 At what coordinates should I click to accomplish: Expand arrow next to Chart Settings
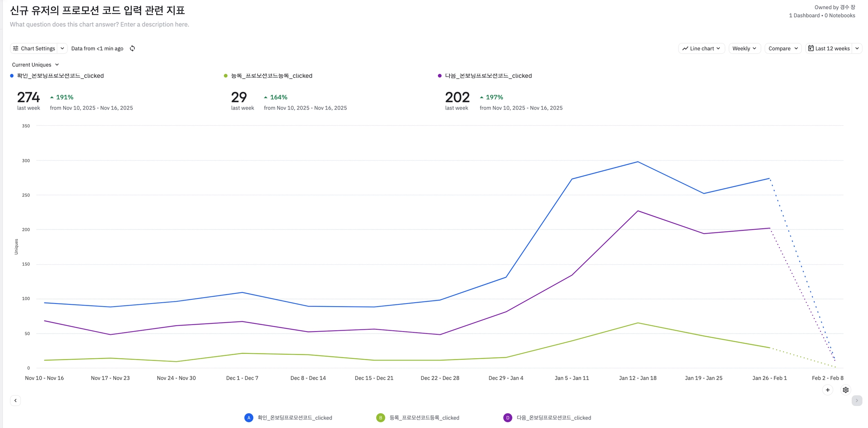click(62, 48)
